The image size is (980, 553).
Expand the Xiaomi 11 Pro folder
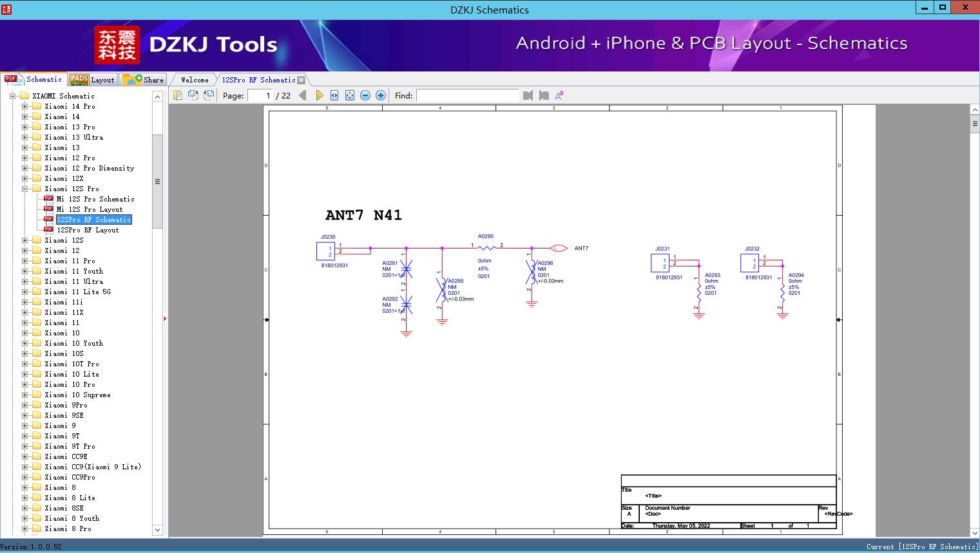click(x=25, y=261)
